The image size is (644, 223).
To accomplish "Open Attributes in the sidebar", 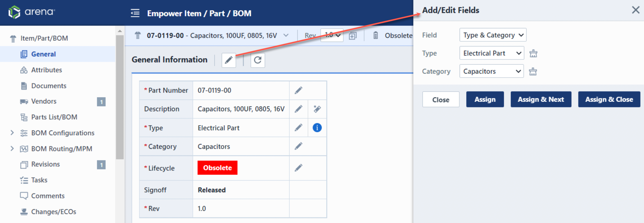I will (46, 70).
